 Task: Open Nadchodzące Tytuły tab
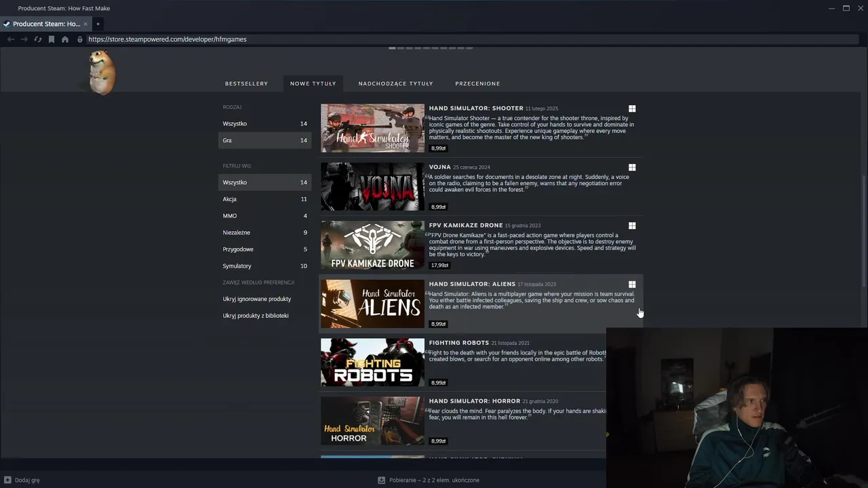[395, 83]
